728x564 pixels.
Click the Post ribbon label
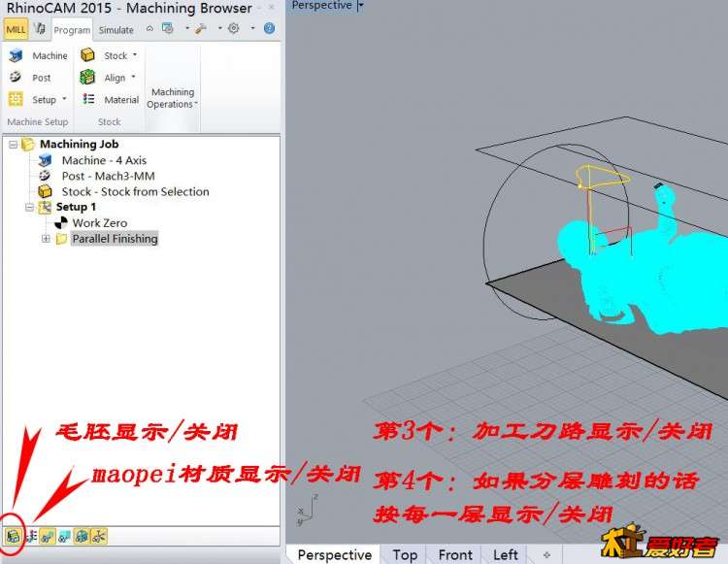click(42, 78)
